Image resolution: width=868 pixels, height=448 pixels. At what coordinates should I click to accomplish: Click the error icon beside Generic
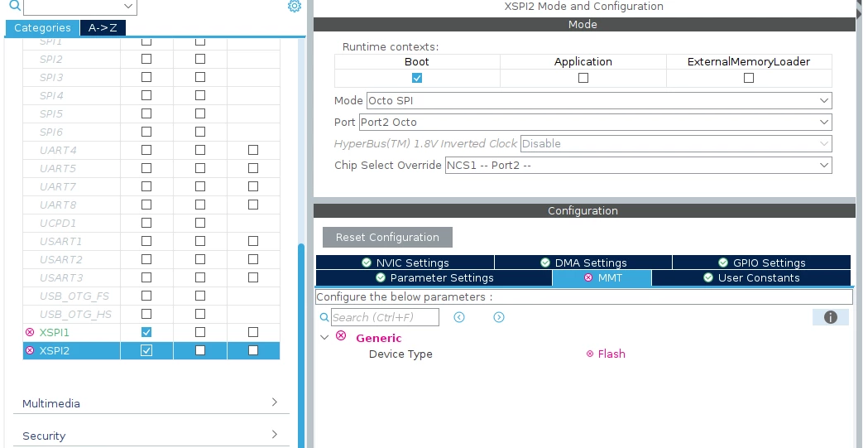(x=341, y=335)
